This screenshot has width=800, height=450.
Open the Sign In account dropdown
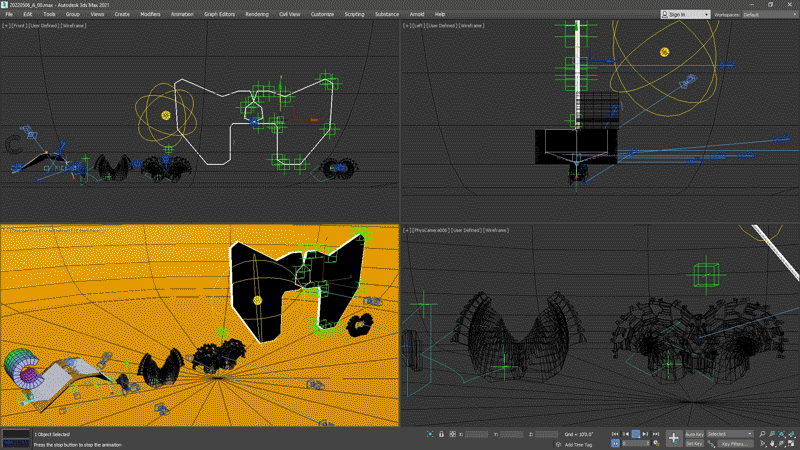(685, 15)
